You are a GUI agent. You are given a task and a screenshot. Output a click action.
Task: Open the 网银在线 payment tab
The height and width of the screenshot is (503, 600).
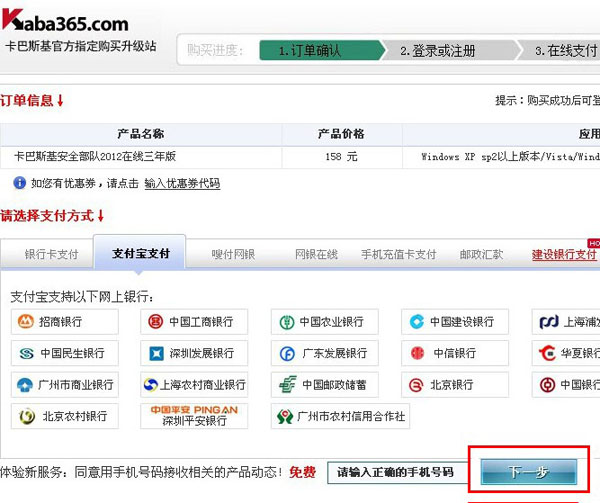click(316, 254)
